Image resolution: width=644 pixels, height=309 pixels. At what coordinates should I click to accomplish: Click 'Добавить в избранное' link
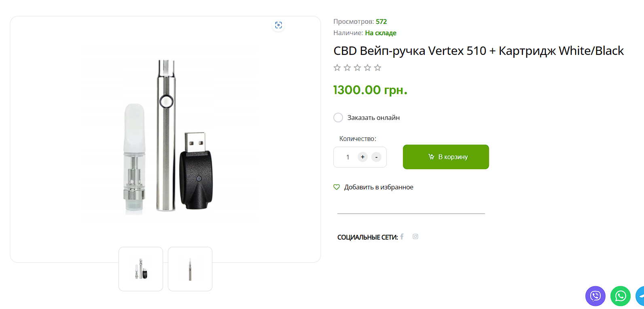[379, 187]
